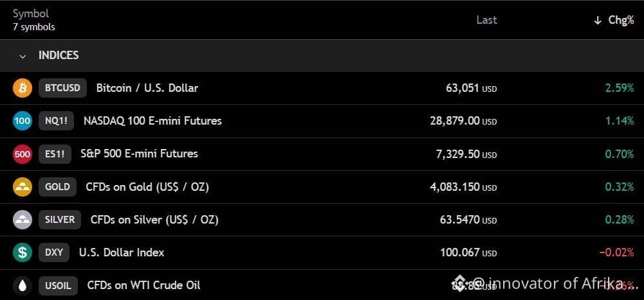Select the GOLD ticker badge
The width and height of the screenshot is (644, 300).
(57, 187)
